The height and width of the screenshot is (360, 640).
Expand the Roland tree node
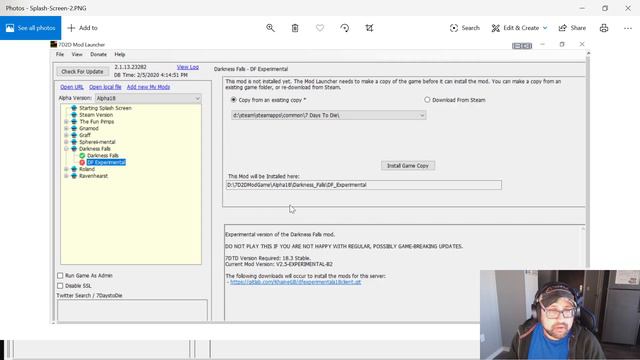click(x=66, y=169)
